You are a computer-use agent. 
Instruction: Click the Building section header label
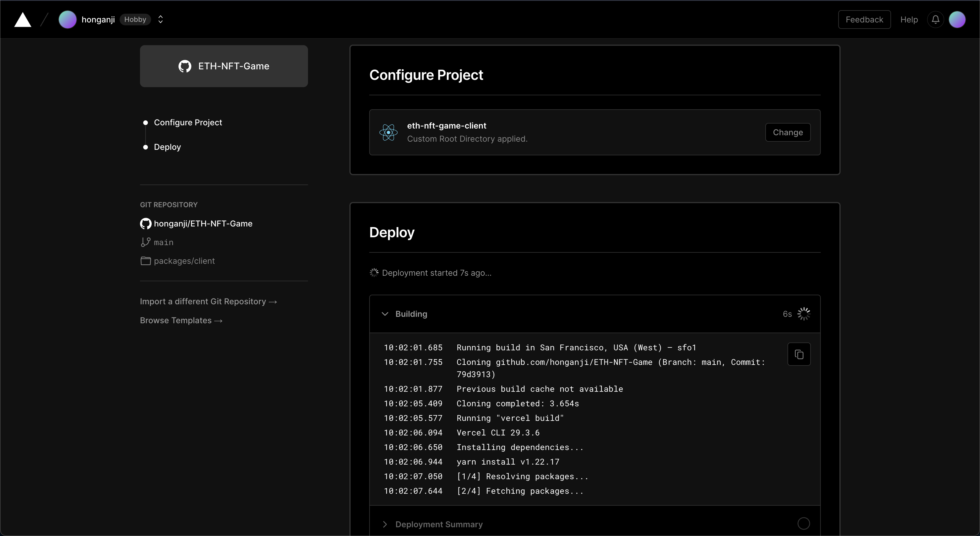point(411,314)
